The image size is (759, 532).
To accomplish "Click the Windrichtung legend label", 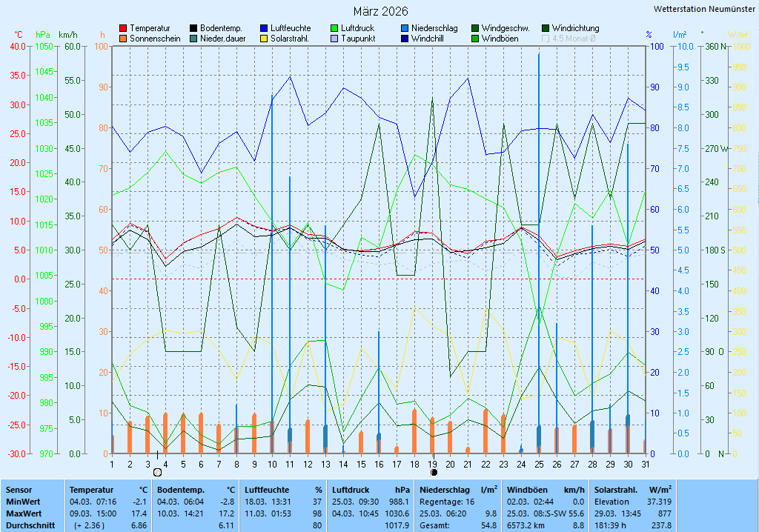I will point(575,28).
